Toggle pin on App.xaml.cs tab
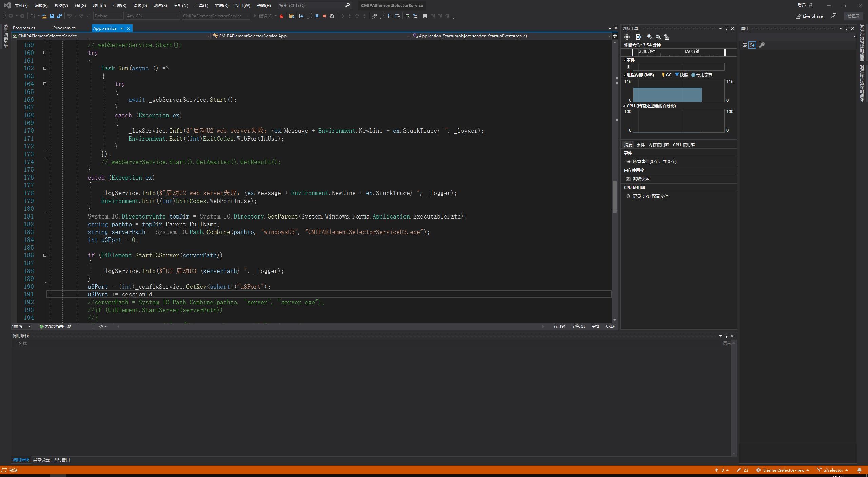The width and height of the screenshot is (868, 477). point(122,28)
